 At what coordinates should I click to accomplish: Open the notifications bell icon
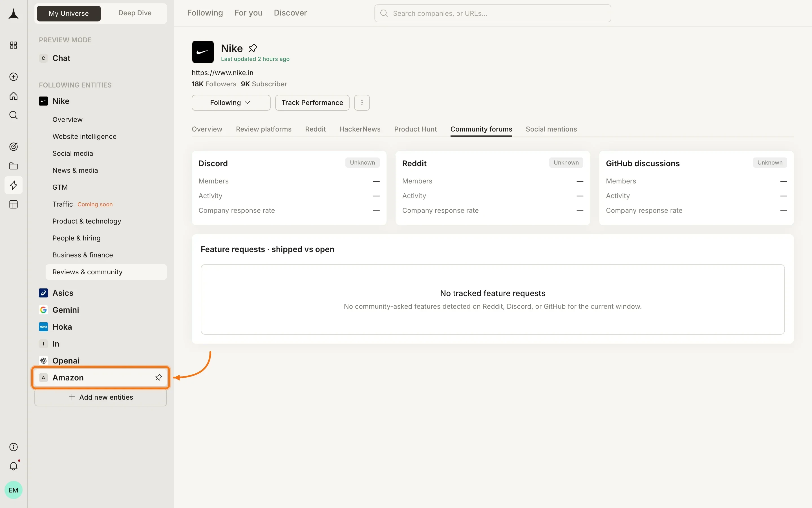click(x=14, y=466)
